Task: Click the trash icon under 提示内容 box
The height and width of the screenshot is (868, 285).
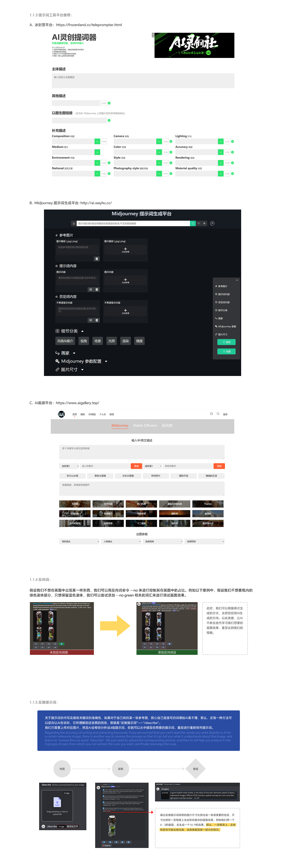Action: coord(97,289)
